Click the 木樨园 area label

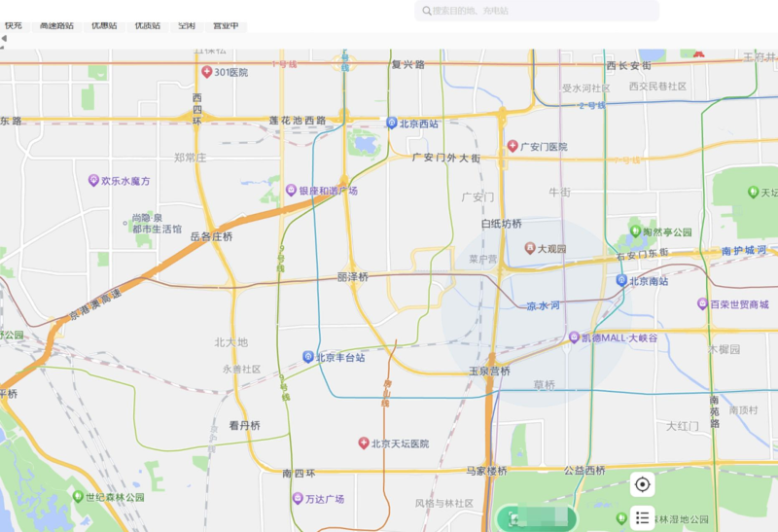coord(724,349)
